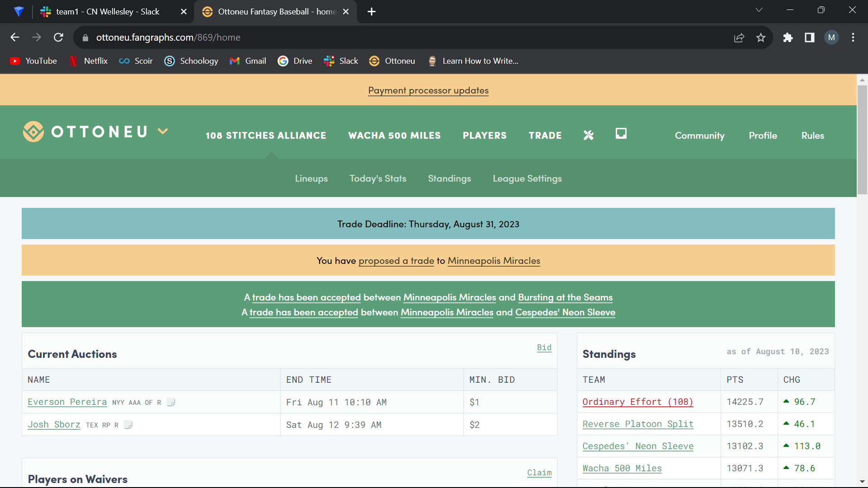Open the Standings submenu link

coord(449,178)
